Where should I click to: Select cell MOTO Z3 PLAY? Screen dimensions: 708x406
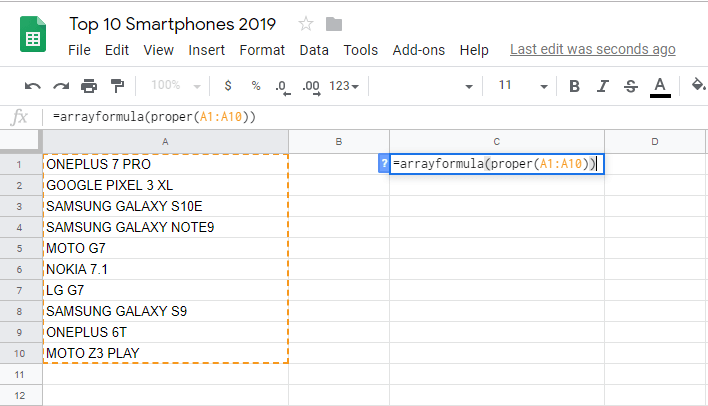pyautogui.click(x=165, y=353)
